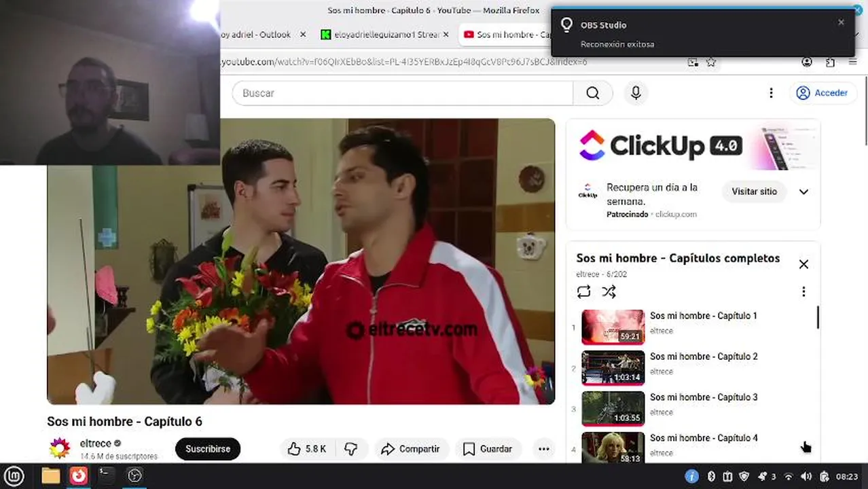Click the Guardar save button
Screen dimensions: 868x489
488,449
